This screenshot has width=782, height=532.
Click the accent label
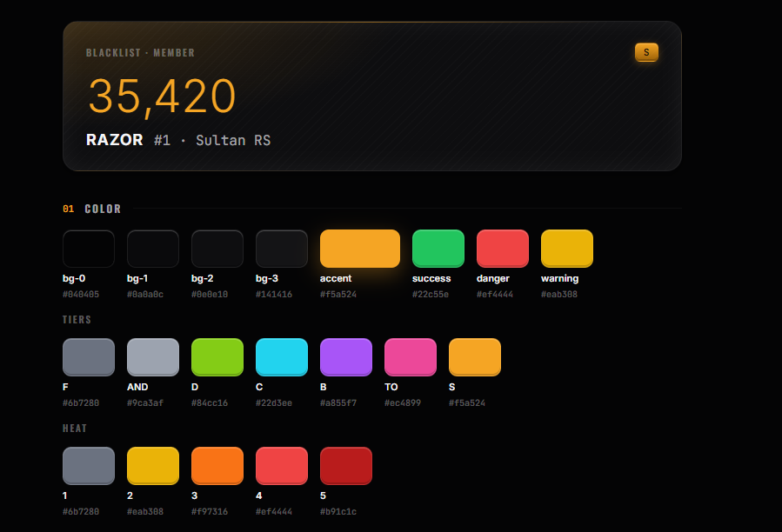(336, 278)
